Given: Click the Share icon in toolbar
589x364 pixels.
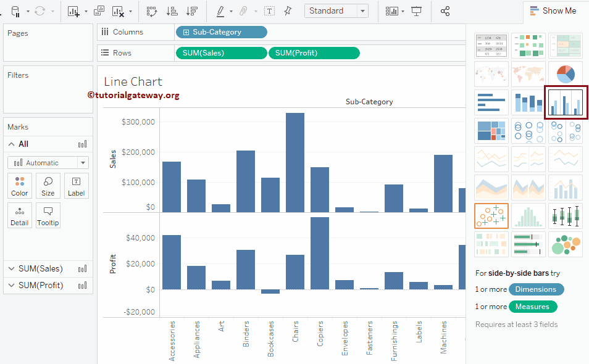Looking at the screenshot, I should tap(445, 11).
